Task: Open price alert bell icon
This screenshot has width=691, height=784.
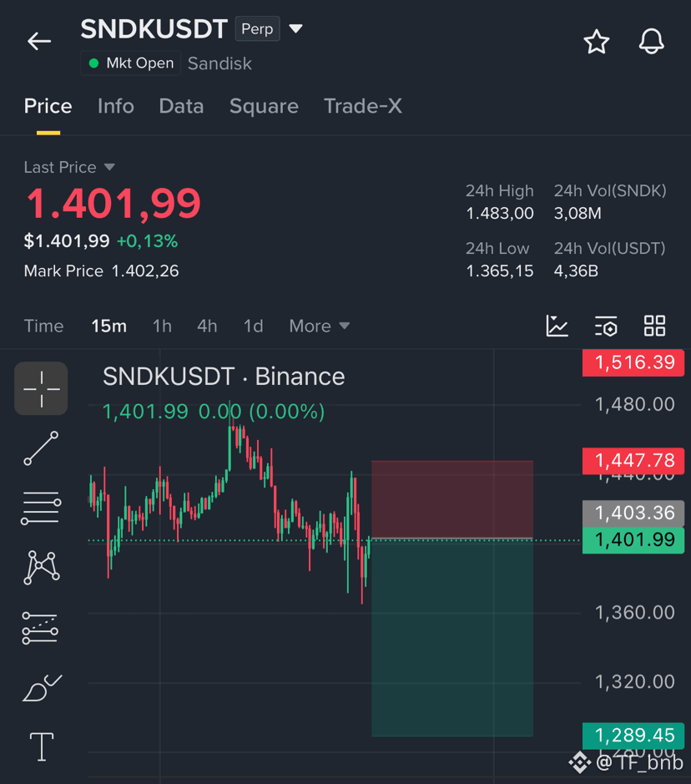Action: pos(651,42)
